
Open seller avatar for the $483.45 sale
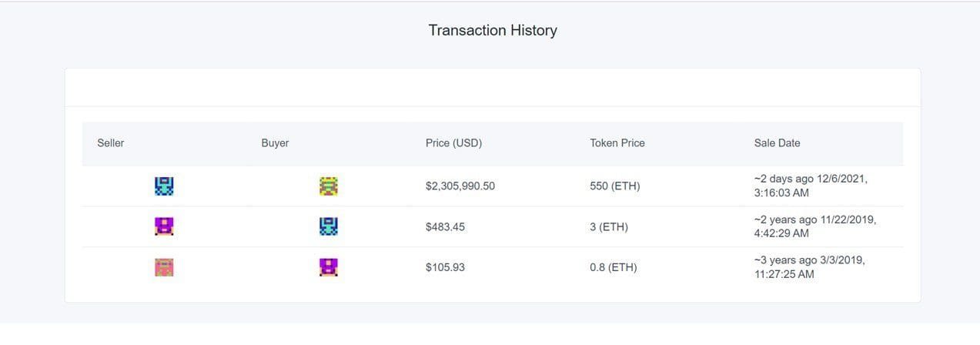point(164,226)
